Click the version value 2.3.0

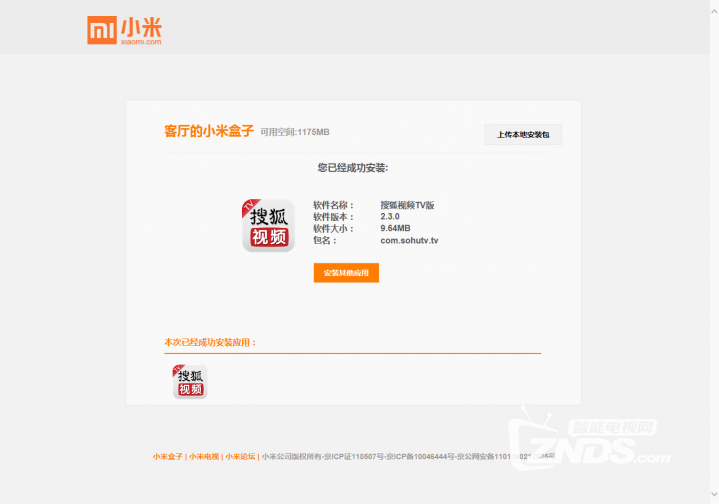point(390,216)
